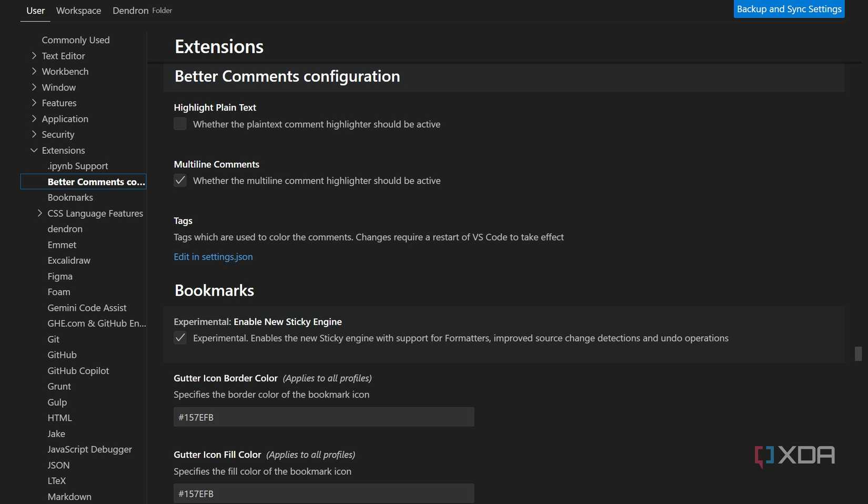The image size is (868, 504).
Task: Open the Excalidraw extension settings
Action: [68, 260]
